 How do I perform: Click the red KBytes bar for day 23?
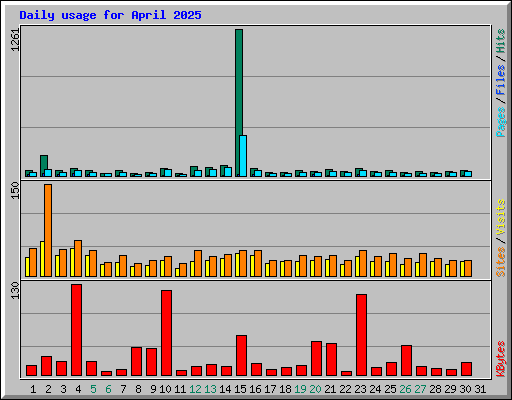point(361,335)
